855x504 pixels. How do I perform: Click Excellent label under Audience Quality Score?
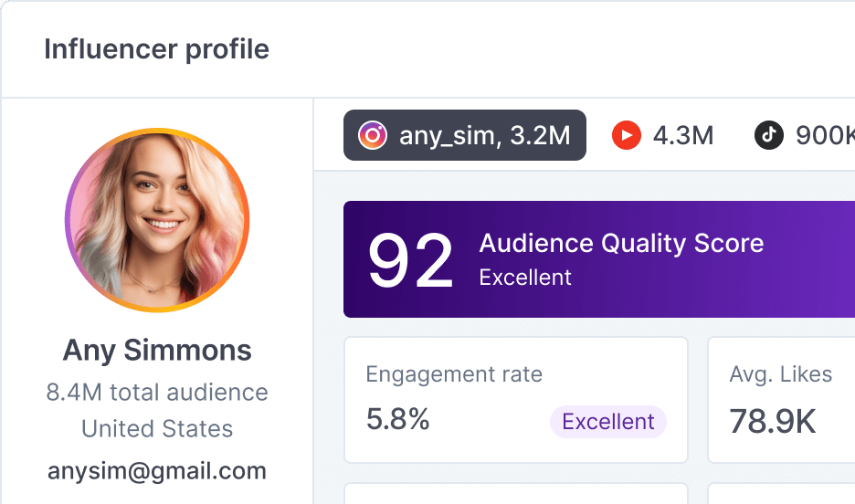525,278
